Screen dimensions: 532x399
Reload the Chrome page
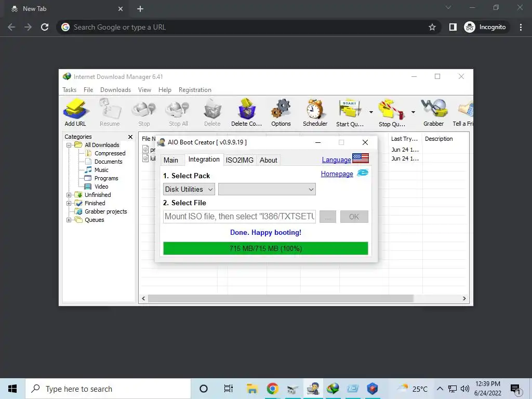click(45, 27)
